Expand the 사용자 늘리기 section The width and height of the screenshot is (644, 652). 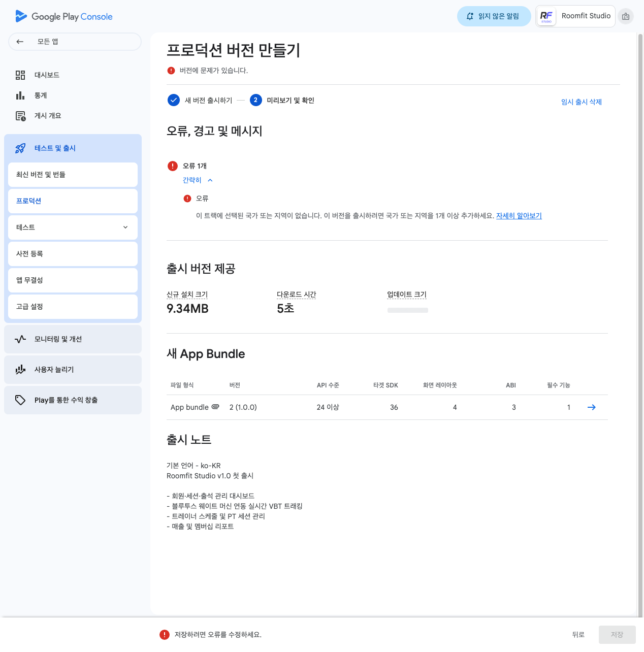[73, 370]
